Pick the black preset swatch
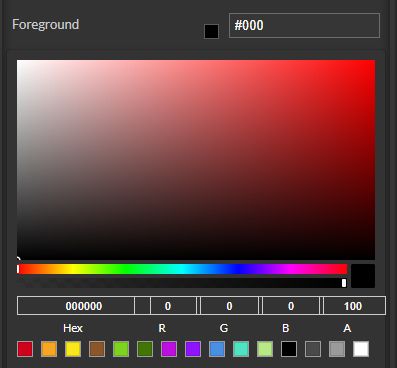 (x=289, y=349)
